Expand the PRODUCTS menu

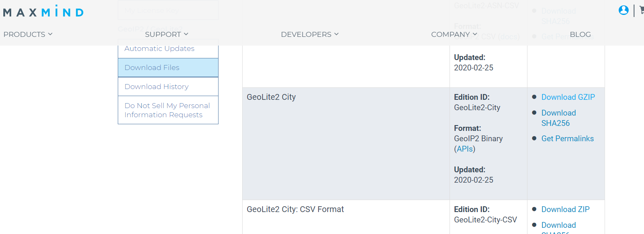28,34
